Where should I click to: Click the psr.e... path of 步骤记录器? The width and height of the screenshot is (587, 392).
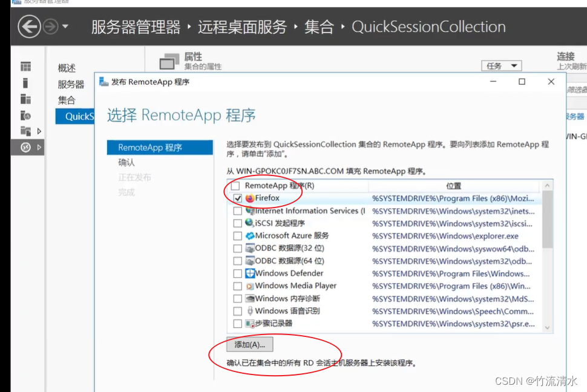[x=453, y=324]
